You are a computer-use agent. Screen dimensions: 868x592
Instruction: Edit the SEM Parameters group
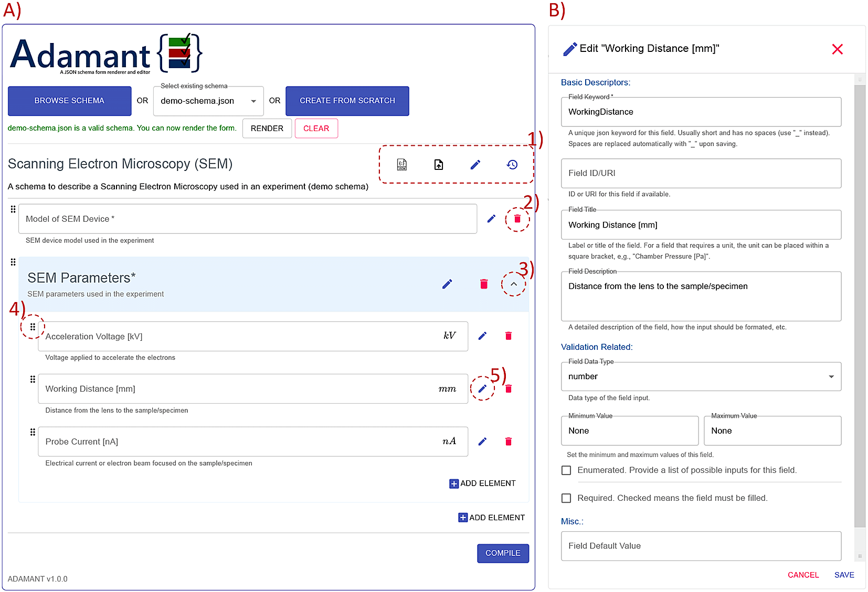pos(447,284)
